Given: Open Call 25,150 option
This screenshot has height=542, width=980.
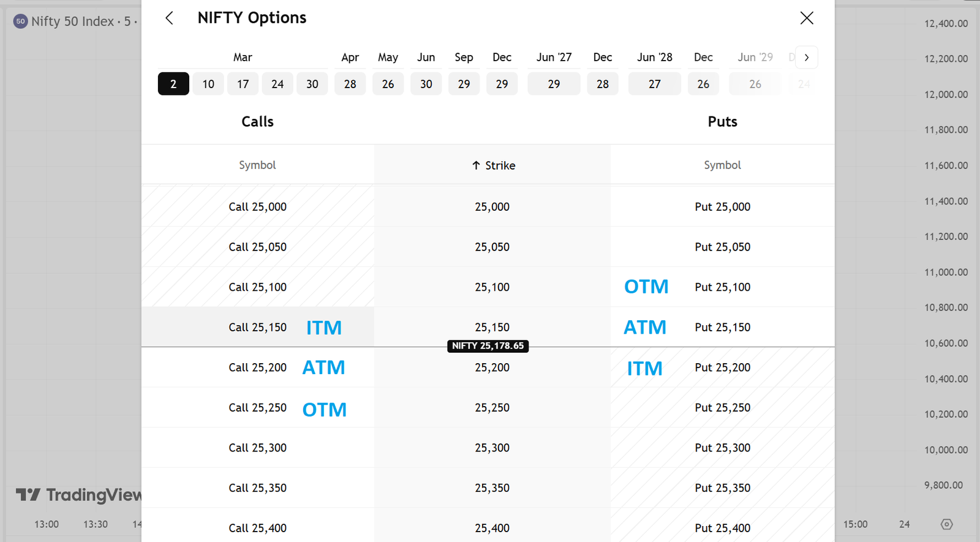Looking at the screenshot, I should click(x=258, y=328).
